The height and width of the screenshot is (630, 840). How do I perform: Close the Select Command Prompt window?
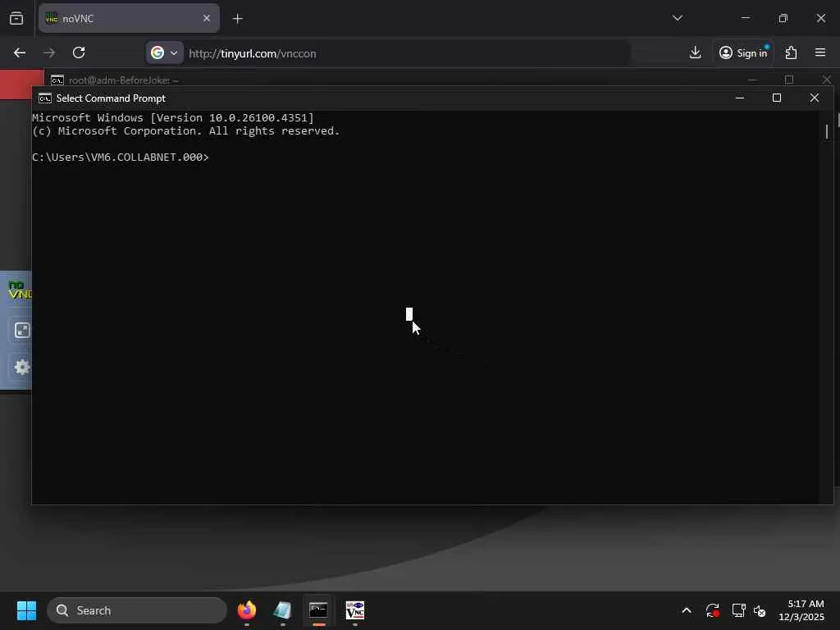pyautogui.click(x=815, y=98)
